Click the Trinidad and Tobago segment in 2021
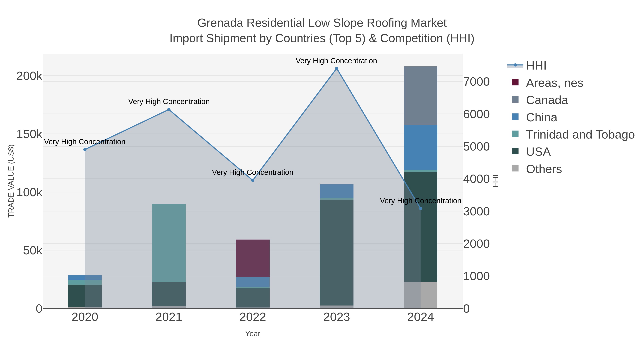 (169, 243)
